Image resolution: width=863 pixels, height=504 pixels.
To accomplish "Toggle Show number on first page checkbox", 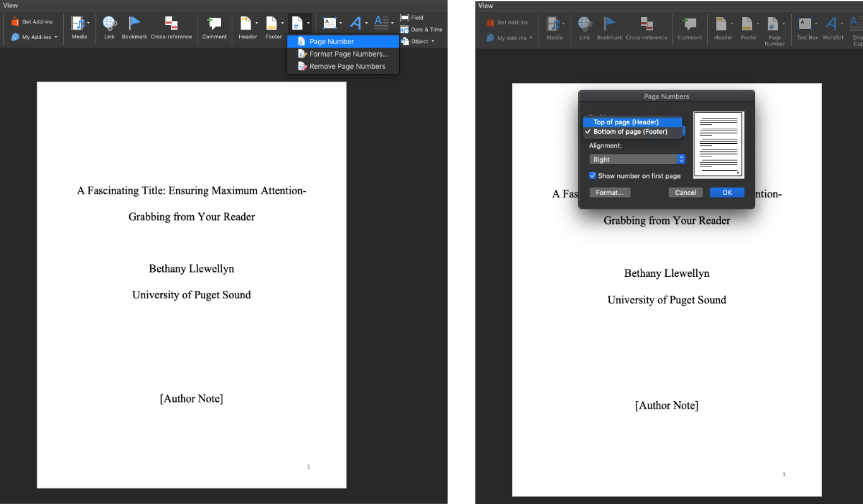I will click(592, 176).
